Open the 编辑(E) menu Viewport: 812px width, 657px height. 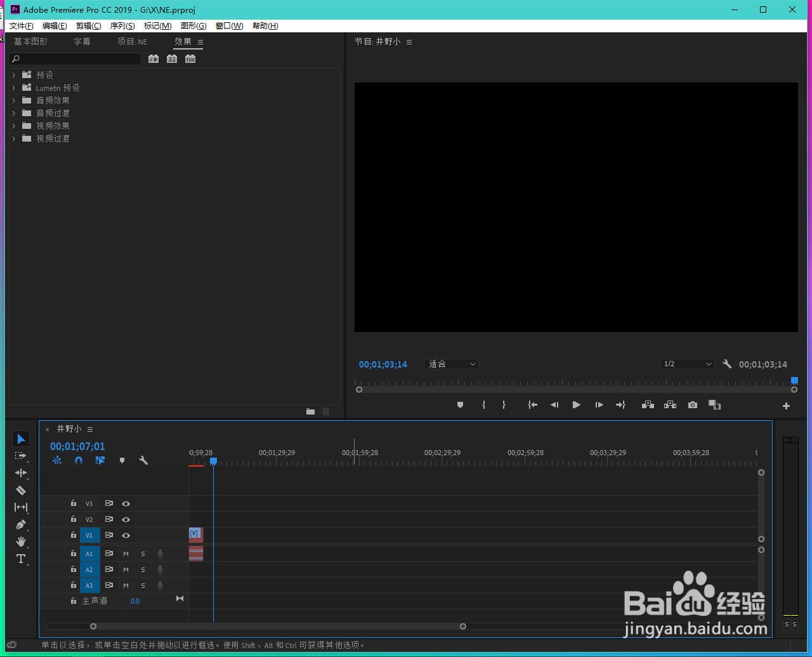coord(55,26)
